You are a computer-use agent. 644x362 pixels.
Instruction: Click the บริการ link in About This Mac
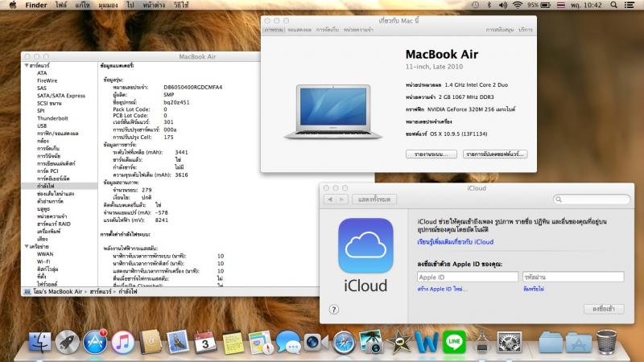pos(526,30)
